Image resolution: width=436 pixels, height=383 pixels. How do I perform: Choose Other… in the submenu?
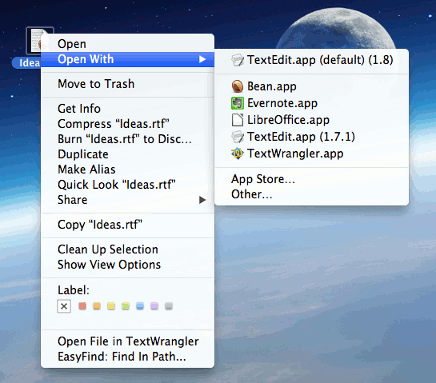click(x=312, y=194)
